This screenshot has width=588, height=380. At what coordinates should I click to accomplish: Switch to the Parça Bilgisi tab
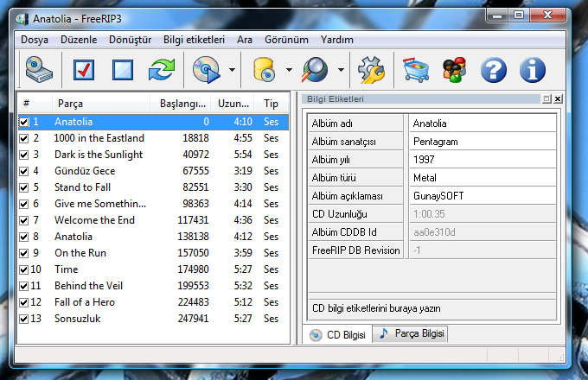click(411, 333)
